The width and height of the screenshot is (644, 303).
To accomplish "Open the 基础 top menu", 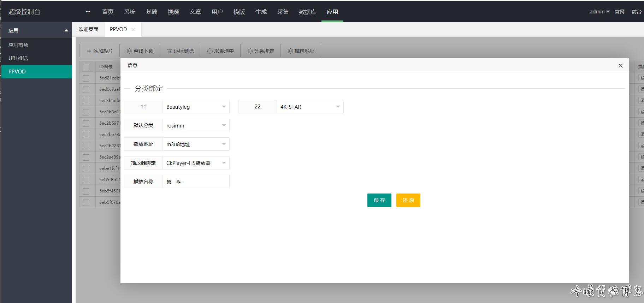I will tap(152, 12).
